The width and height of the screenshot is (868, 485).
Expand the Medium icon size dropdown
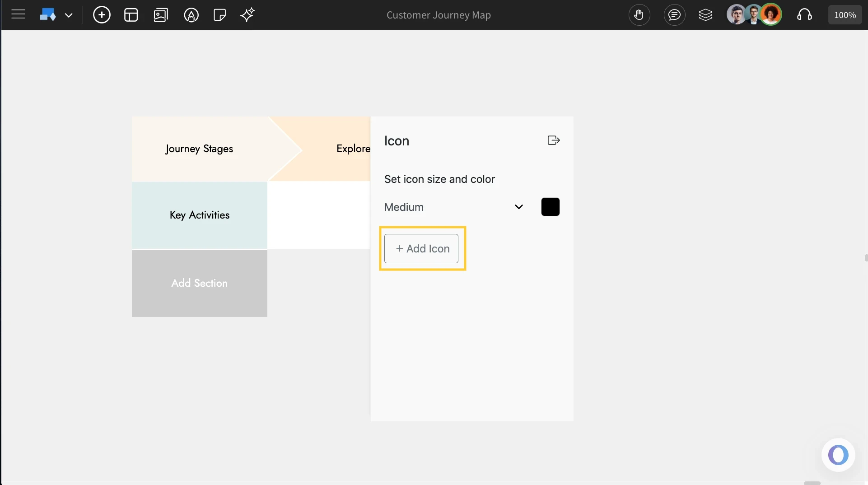coord(519,207)
